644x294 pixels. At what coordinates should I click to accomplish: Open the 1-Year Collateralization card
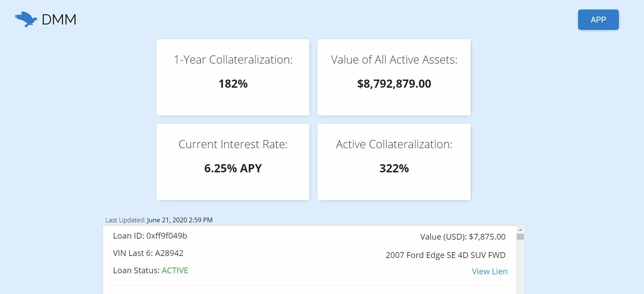pyautogui.click(x=233, y=77)
